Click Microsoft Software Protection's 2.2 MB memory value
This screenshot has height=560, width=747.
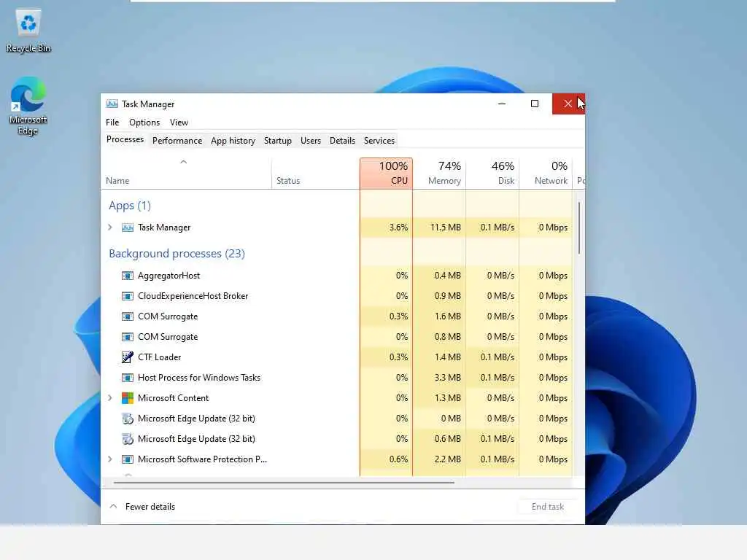(448, 459)
